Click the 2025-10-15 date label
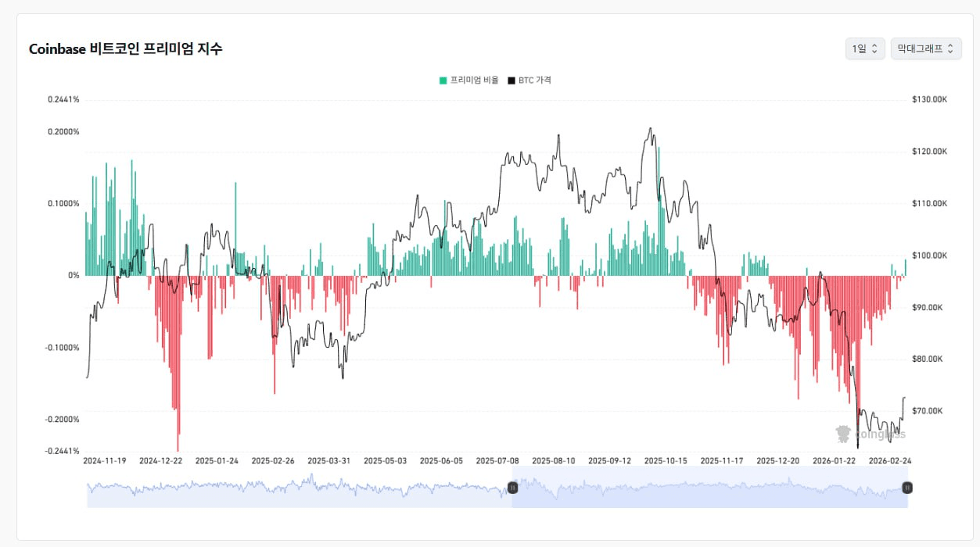Image resolution: width=980 pixels, height=547 pixels. click(x=665, y=461)
